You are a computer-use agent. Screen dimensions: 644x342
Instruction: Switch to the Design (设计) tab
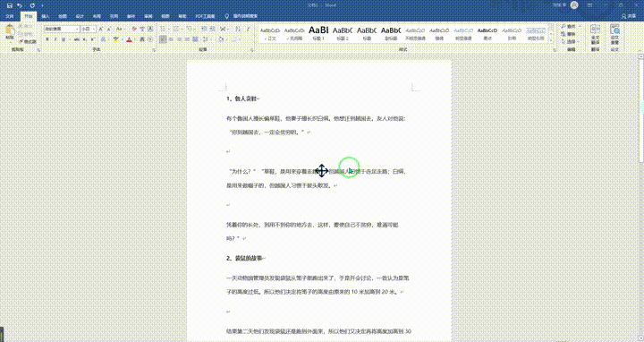tap(80, 16)
